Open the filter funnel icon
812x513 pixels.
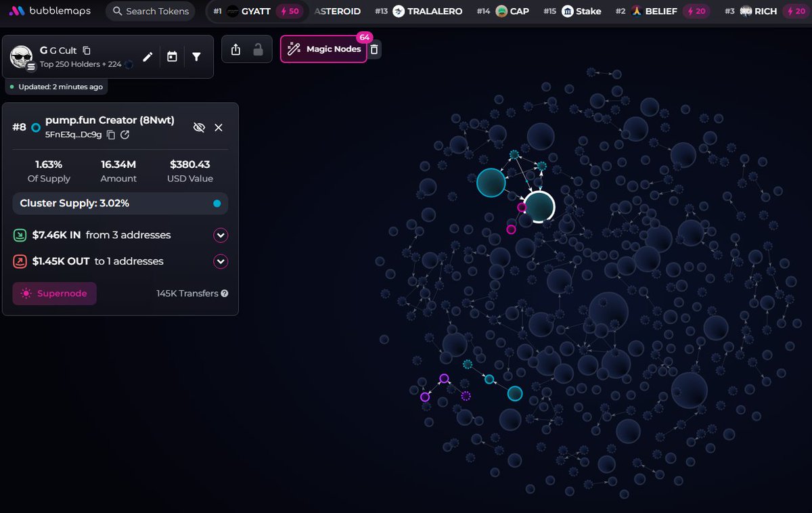tap(196, 57)
